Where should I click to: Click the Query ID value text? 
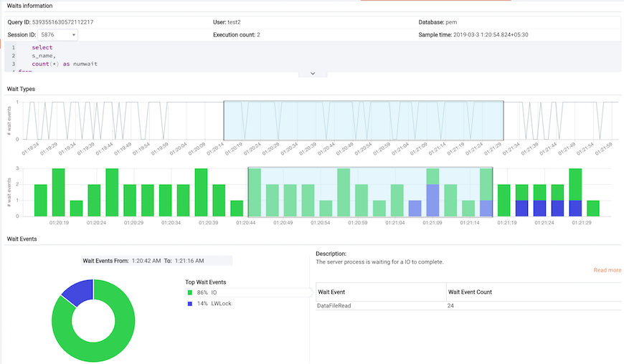click(x=62, y=22)
